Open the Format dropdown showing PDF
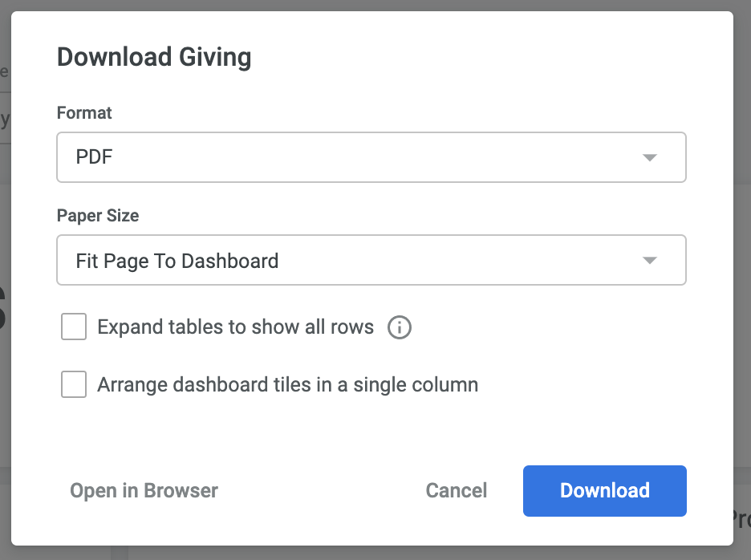The image size is (751, 560). click(x=371, y=157)
